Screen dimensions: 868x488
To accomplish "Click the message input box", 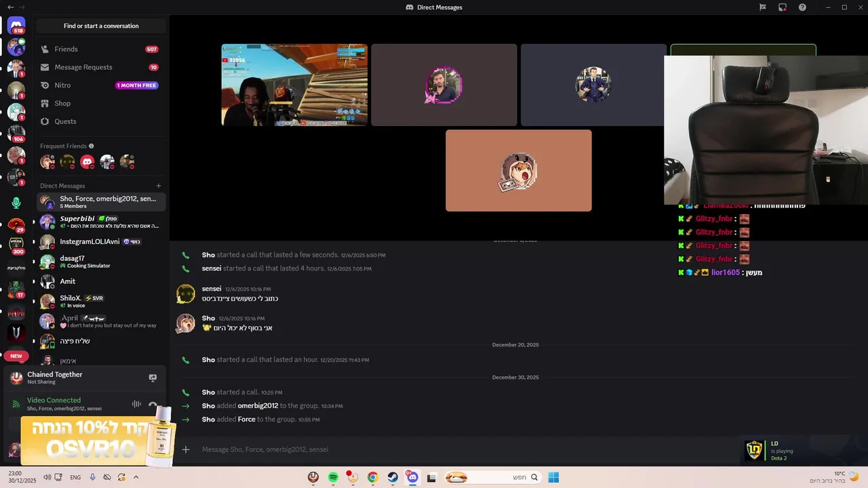I will click(461, 449).
